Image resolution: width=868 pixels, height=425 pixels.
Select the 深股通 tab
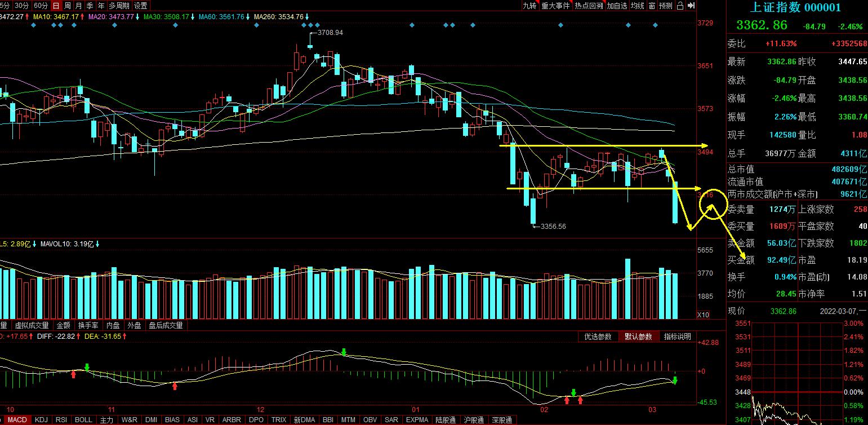[501, 420]
